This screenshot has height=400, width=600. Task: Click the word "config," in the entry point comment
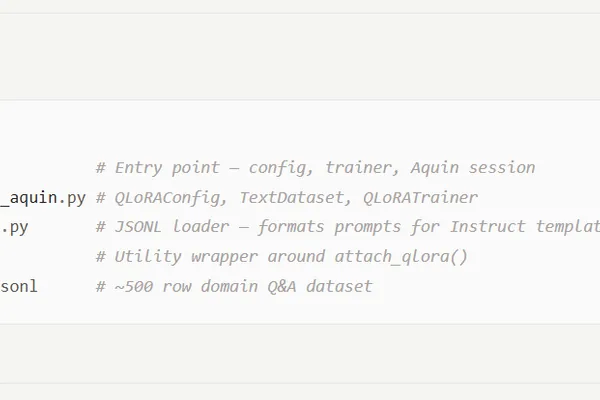tap(281, 168)
